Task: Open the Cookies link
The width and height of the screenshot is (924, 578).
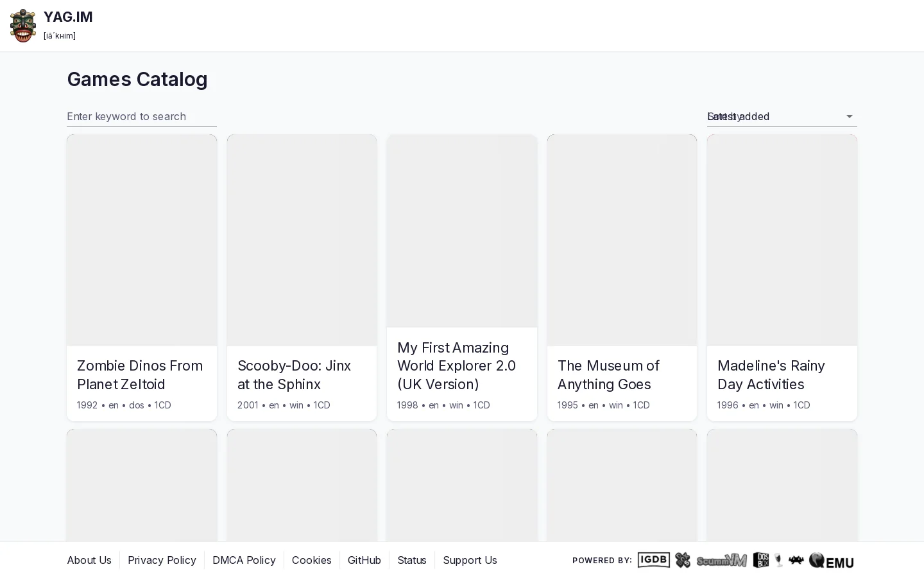Action: (312, 560)
